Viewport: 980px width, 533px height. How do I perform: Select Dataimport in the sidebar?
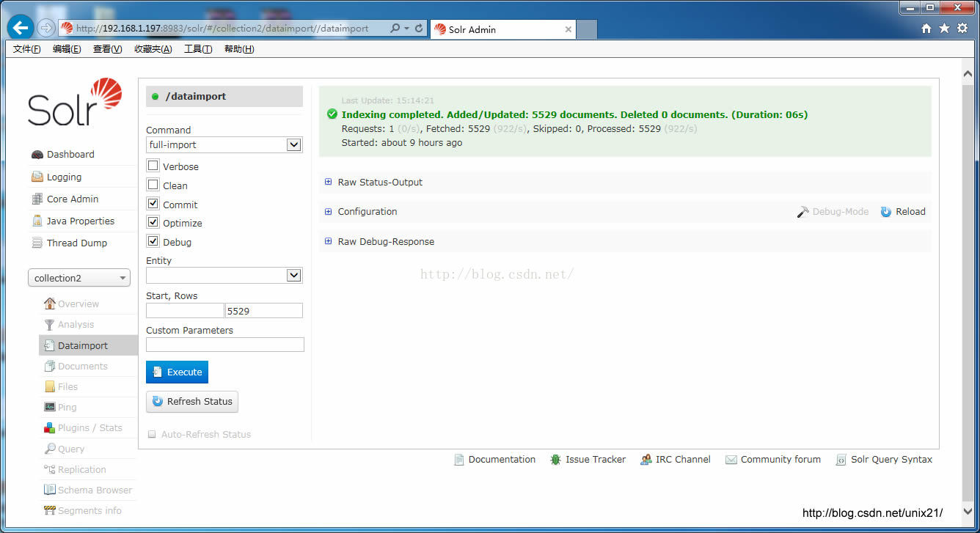[x=88, y=345]
